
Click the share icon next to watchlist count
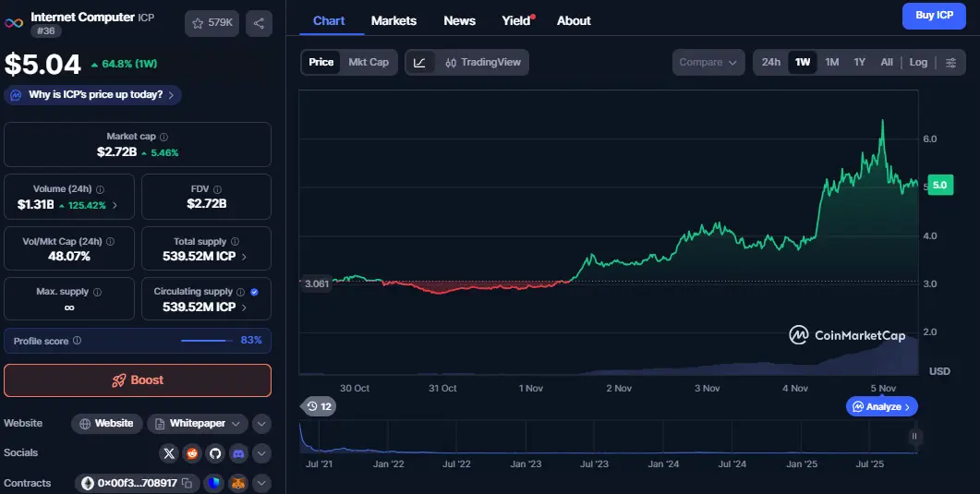258,24
